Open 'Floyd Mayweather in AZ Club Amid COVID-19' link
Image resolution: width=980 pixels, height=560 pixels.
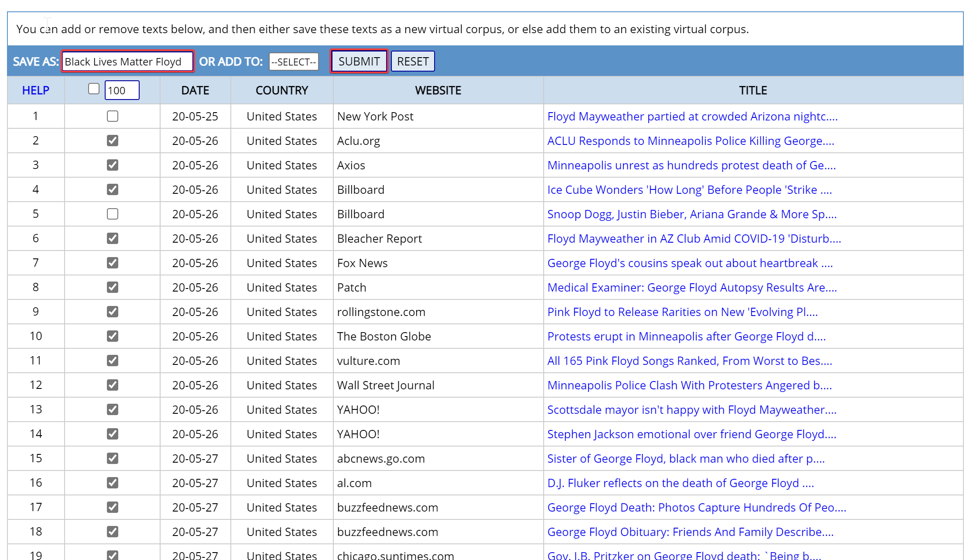(x=694, y=239)
